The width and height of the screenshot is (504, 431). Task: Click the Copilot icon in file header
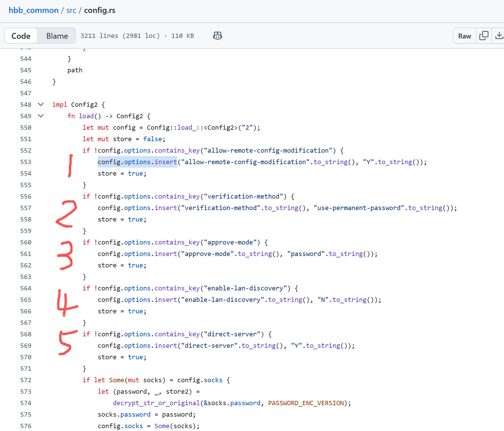(217, 36)
